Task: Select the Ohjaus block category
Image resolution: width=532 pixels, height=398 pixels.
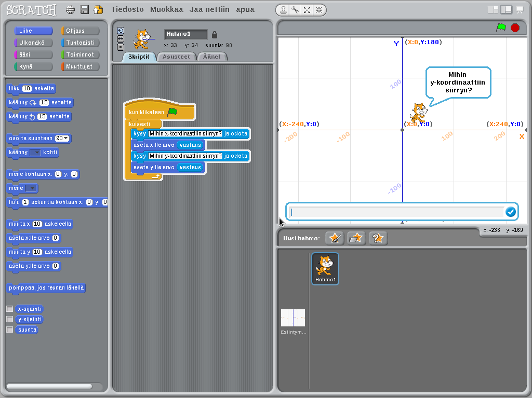Action: (x=80, y=31)
